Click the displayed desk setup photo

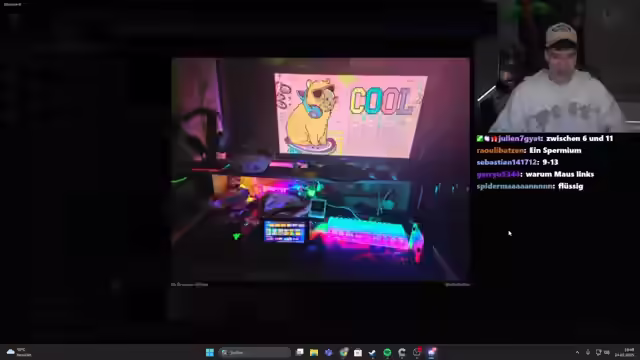[x=321, y=169]
